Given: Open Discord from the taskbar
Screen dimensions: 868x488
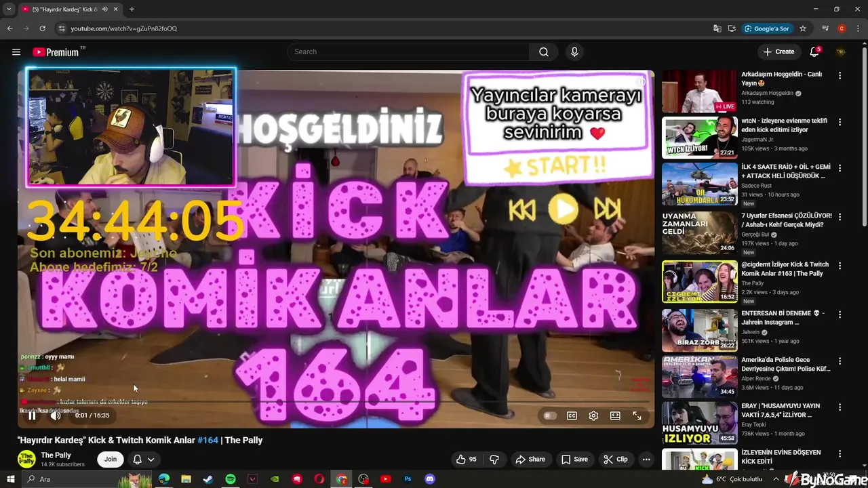Looking at the screenshot, I should (x=429, y=479).
